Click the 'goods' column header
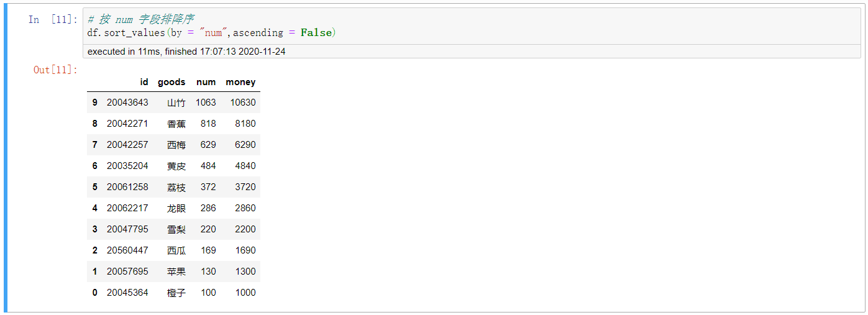The width and height of the screenshot is (868, 315). click(x=171, y=82)
